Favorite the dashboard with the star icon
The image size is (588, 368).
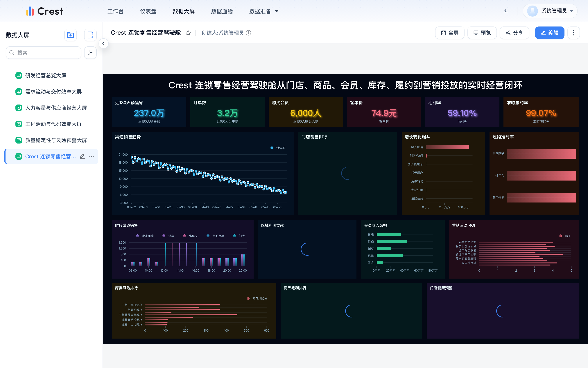pos(188,33)
